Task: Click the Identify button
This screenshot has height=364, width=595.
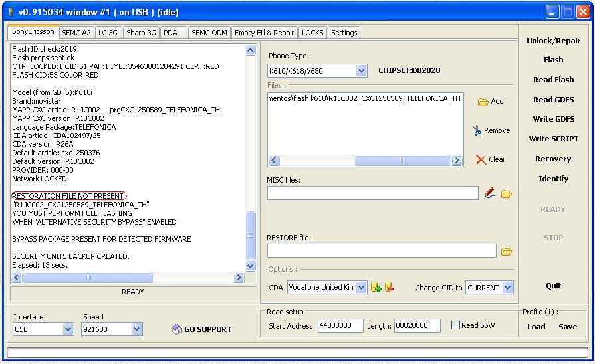Action: click(553, 179)
